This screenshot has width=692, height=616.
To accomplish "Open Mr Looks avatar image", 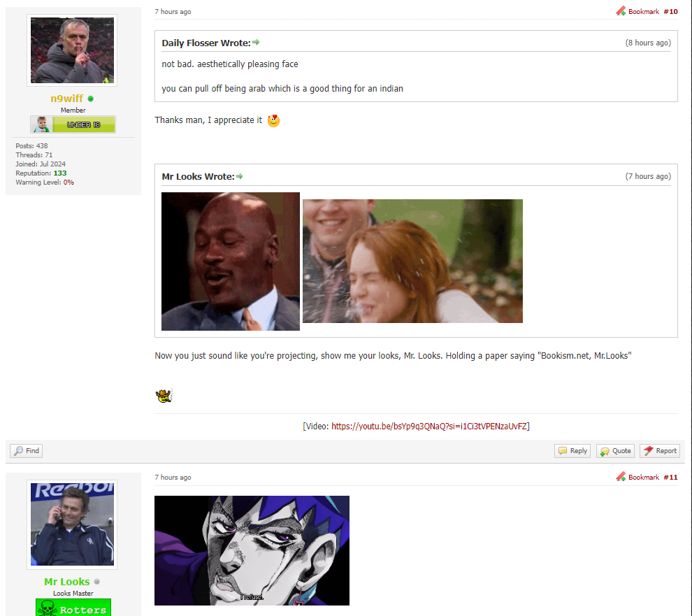I will point(72,524).
